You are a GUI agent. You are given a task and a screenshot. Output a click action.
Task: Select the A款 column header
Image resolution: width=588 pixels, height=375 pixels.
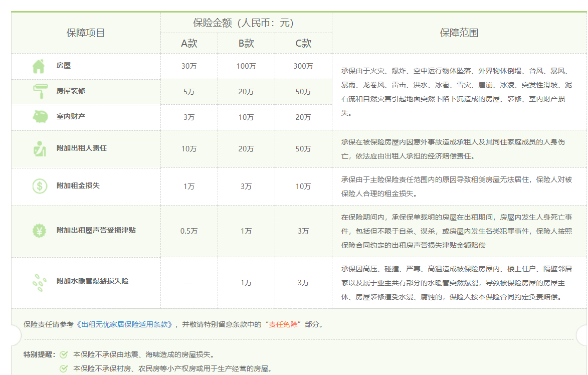189,44
